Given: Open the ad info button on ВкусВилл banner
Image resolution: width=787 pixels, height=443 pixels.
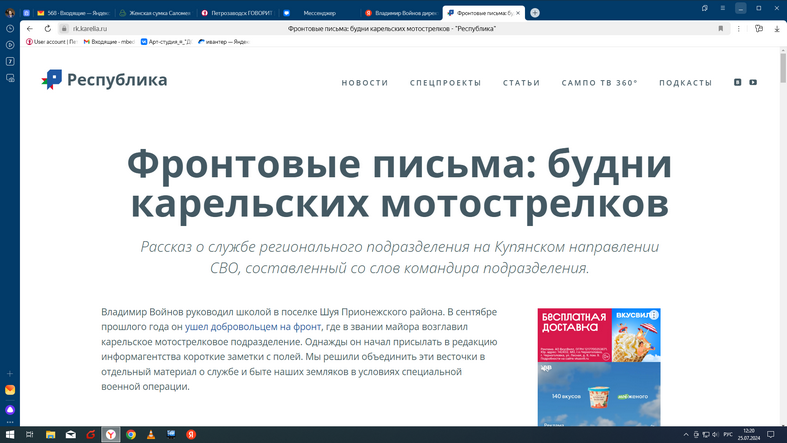Looking at the screenshot, I should [x=653, y=315].
